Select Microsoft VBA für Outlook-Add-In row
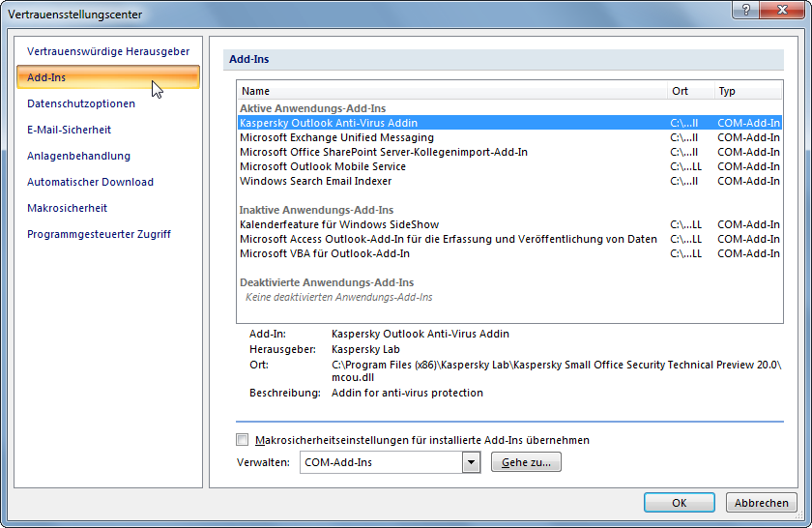The height and width of the screenshot is (528, 812). (325, 253)
